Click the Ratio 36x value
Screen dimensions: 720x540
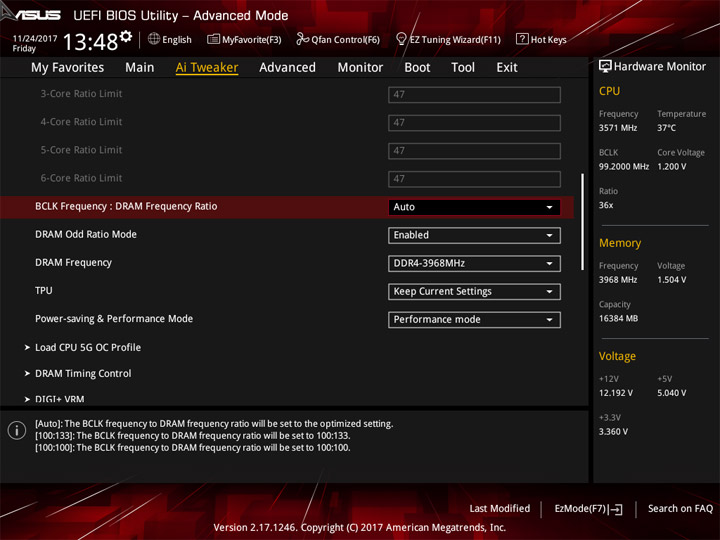click(x=606, y=205)
